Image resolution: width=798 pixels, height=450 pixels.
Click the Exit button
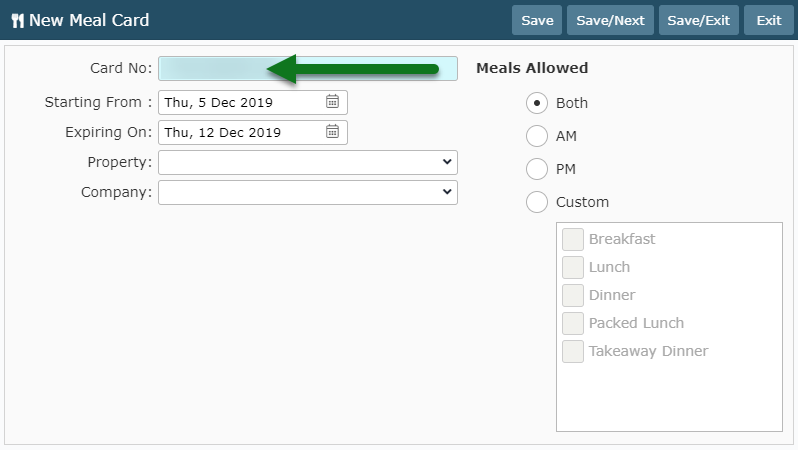[768, 20]
